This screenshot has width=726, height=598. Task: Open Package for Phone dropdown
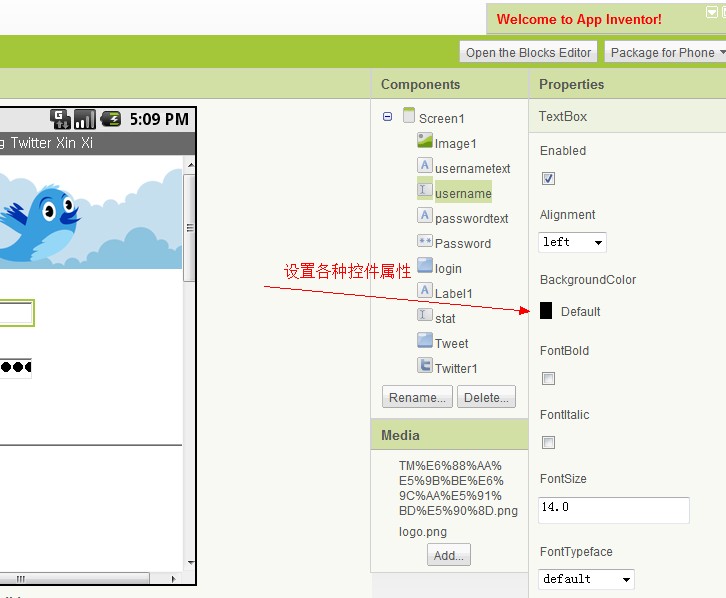665,52
